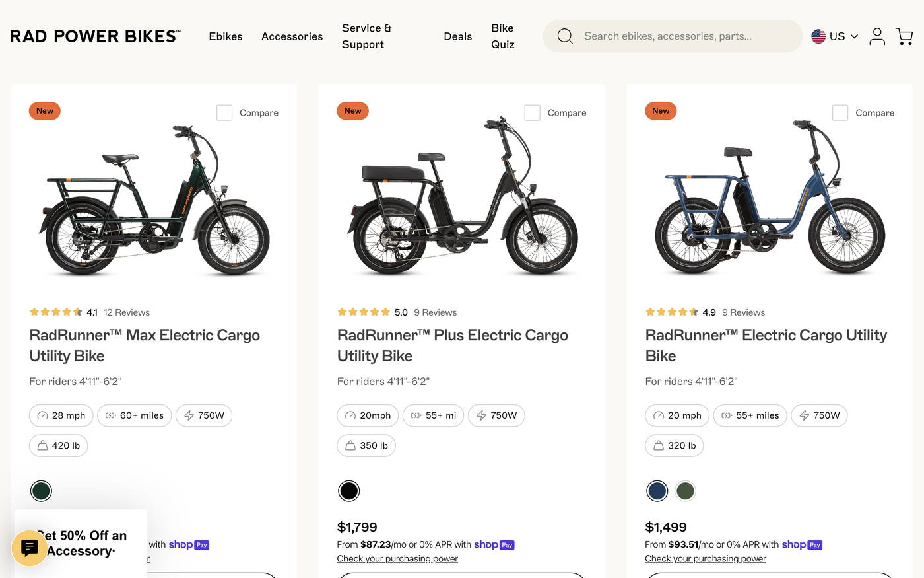Open the 12 Reviews for RadRunner Max
924x578 pixels.
pyautogui.click(x=126, y=312)
